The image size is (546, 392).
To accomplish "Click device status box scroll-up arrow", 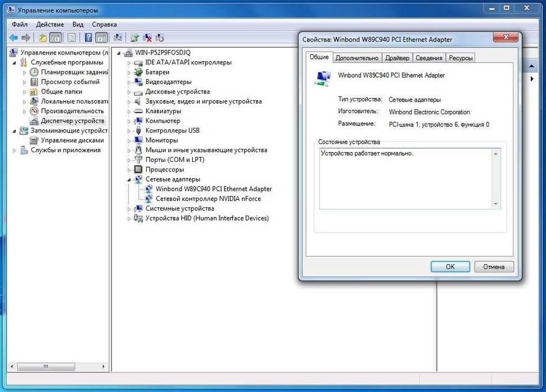I will (496, 153).
